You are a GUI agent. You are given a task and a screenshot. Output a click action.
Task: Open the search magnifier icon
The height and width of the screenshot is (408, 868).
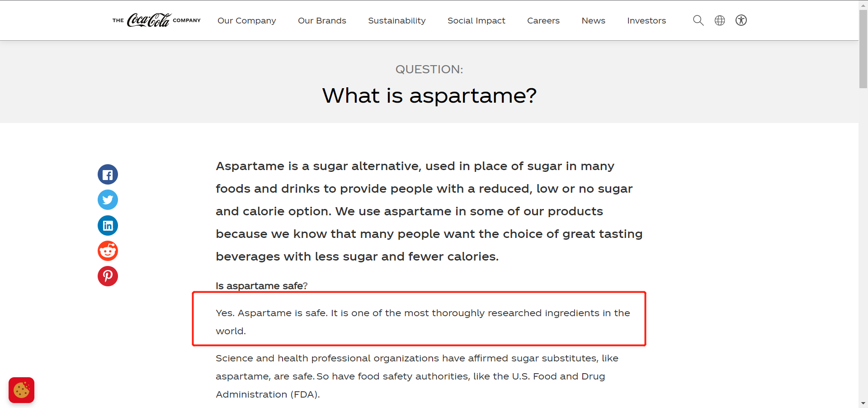698,20
